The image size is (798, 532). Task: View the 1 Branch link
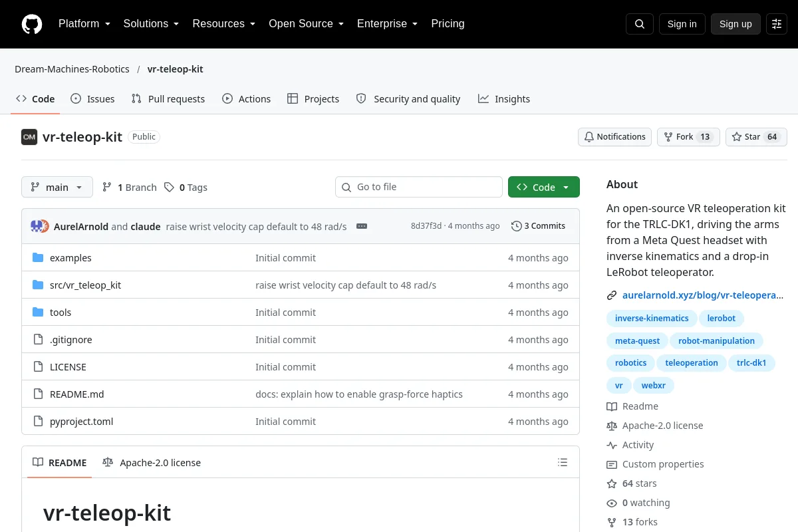129,187
